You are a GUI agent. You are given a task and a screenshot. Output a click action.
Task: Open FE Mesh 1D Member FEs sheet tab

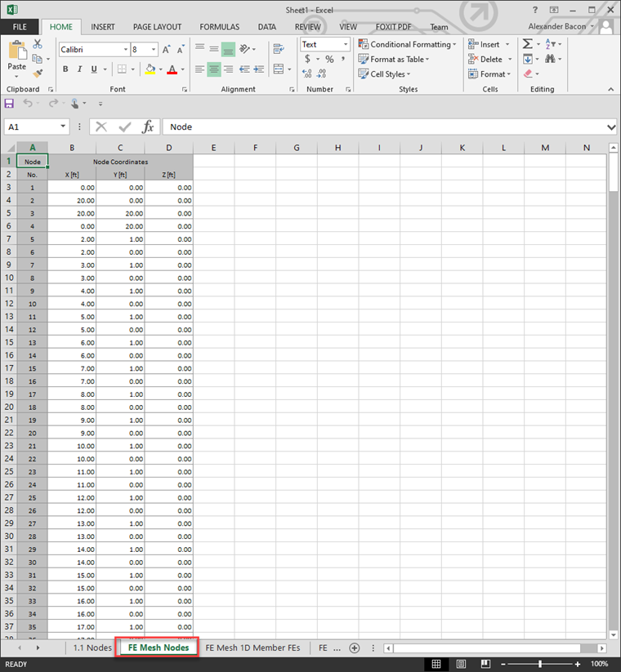tap(252, 648)
